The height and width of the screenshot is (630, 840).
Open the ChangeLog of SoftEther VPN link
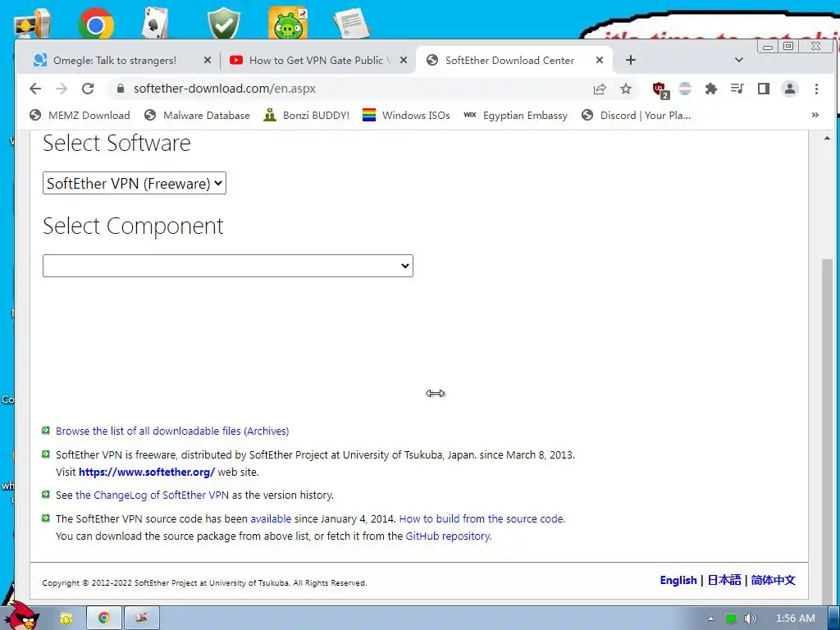tap(152, 495)
